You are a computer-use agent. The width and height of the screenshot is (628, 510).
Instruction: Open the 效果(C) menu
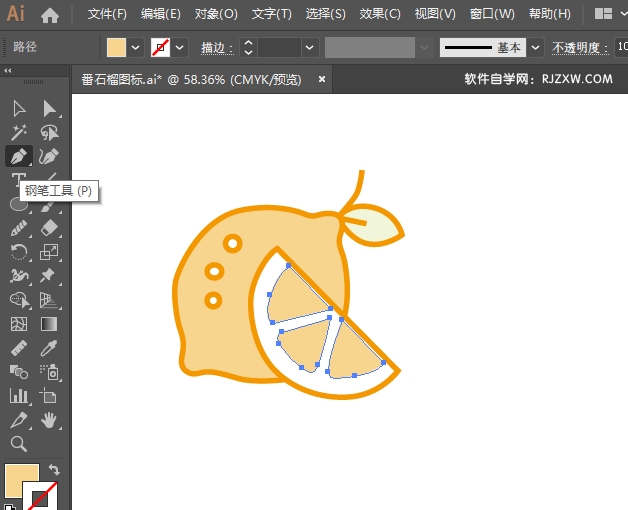[x=379, y=14]
